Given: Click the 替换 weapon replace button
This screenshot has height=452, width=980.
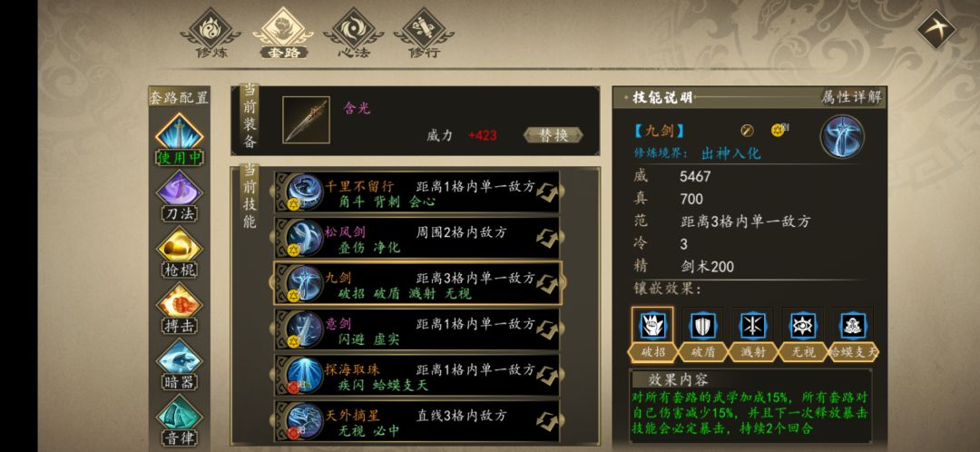Looking at the screenshot, I should click(554, 135).
